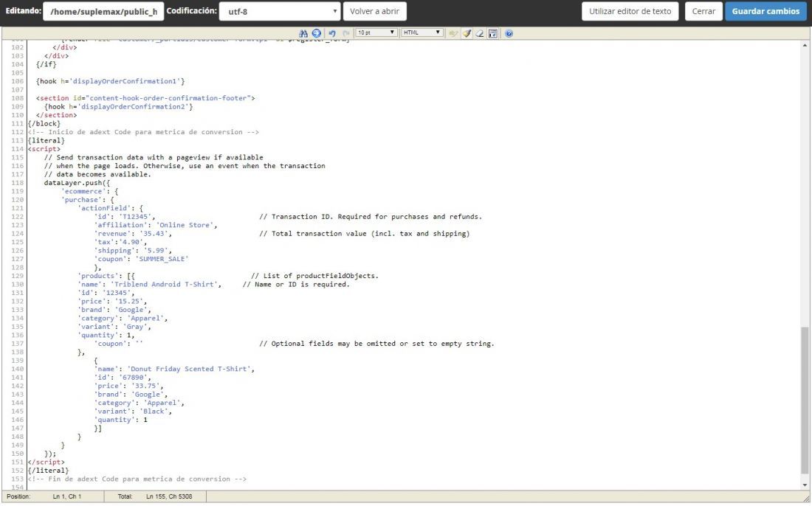
Task: Click the 'price': '33.75' line
Action: (129, 386)
